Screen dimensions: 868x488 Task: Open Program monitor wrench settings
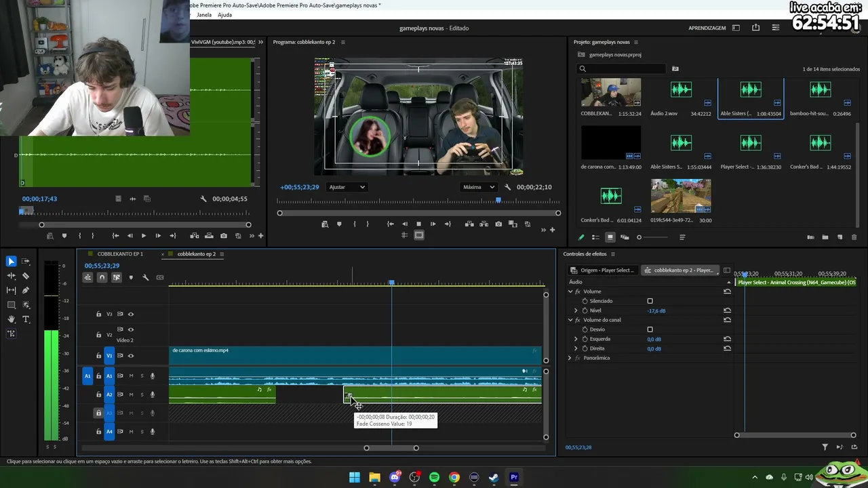coord(507,187)
